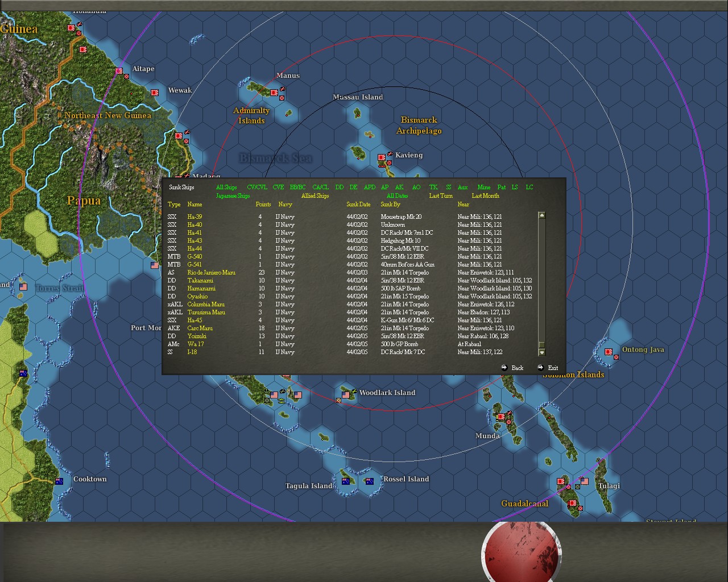
Task: Sort list by Points column
Action: coord(263,204)
